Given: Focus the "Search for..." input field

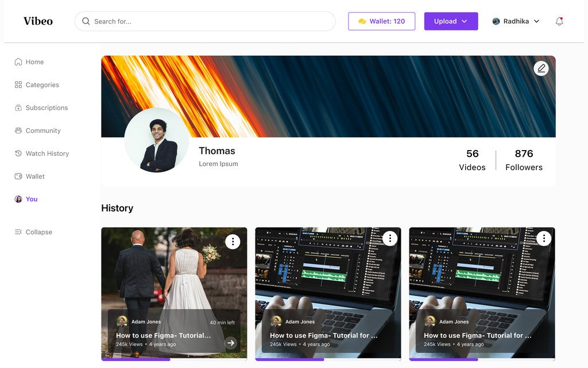Looking at the screenshot, I should tap(205, 21).
